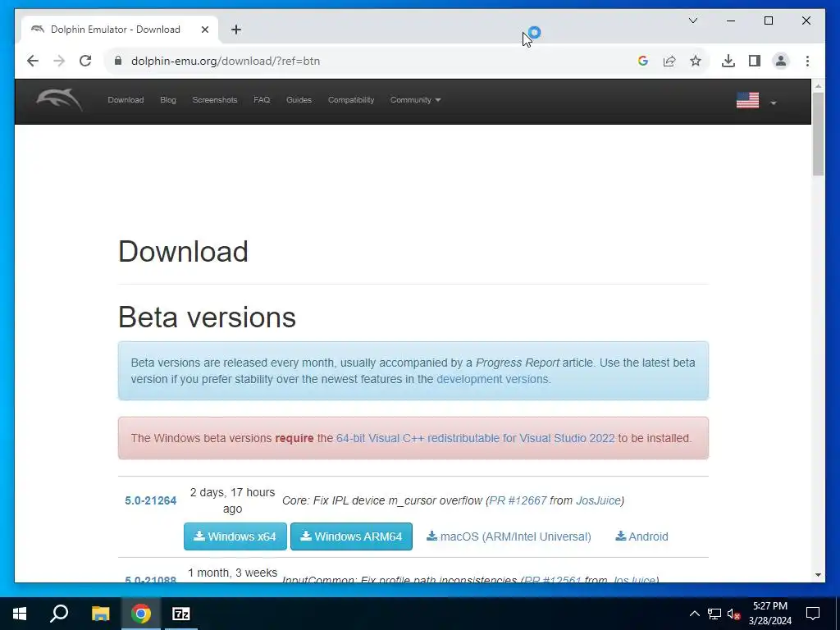Open Download in site navigation

[x=126, y=100]
